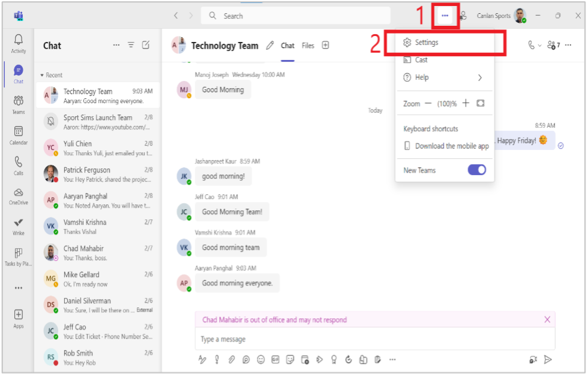Open Tasks by Planner app
588x377 pixels.
(x=19, y=257)
